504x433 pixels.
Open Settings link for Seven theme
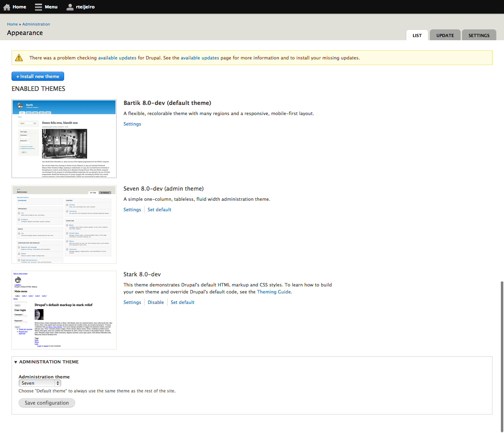132,210
